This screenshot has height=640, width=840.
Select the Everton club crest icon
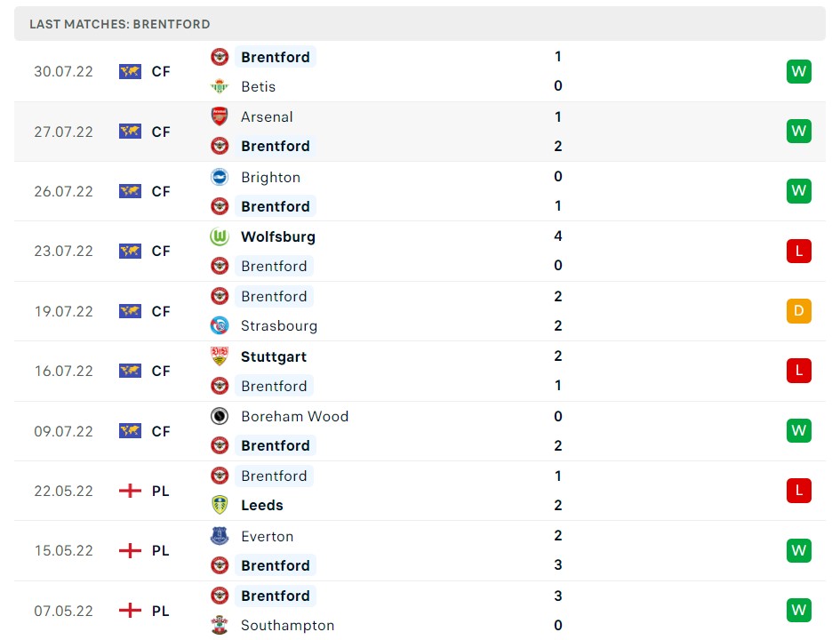tap(220, 536)
